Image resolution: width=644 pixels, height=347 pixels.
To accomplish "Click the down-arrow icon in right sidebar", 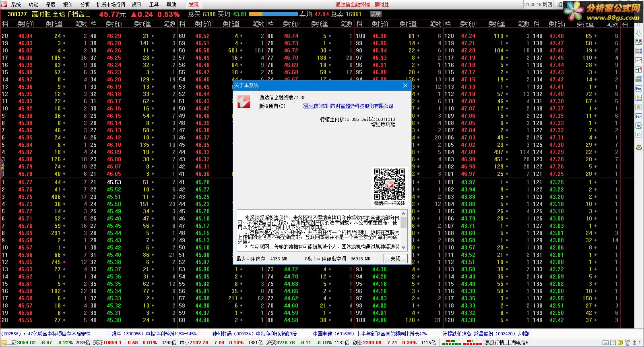I will [639, 33].
